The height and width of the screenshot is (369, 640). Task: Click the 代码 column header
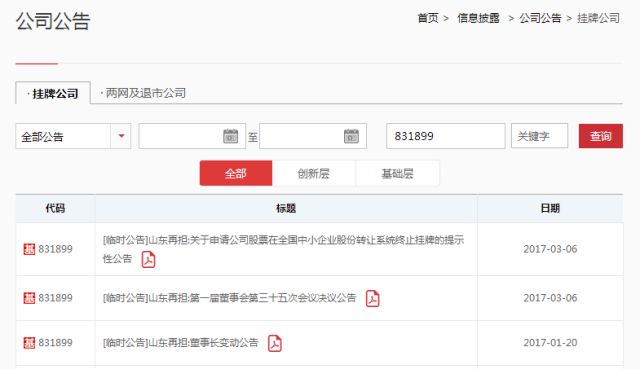[56, 209]
